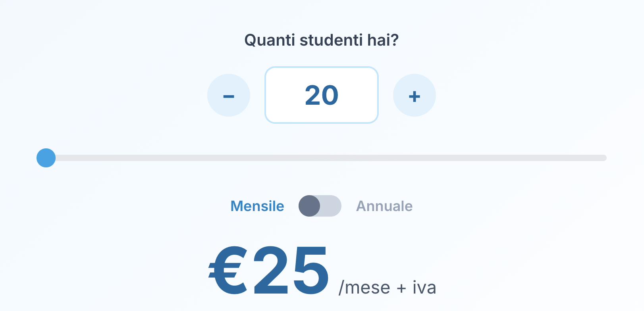This screenshot has height=311, width=644.
Task: Click the dark knob of billing toggle
Action: [x=310, y=206]
